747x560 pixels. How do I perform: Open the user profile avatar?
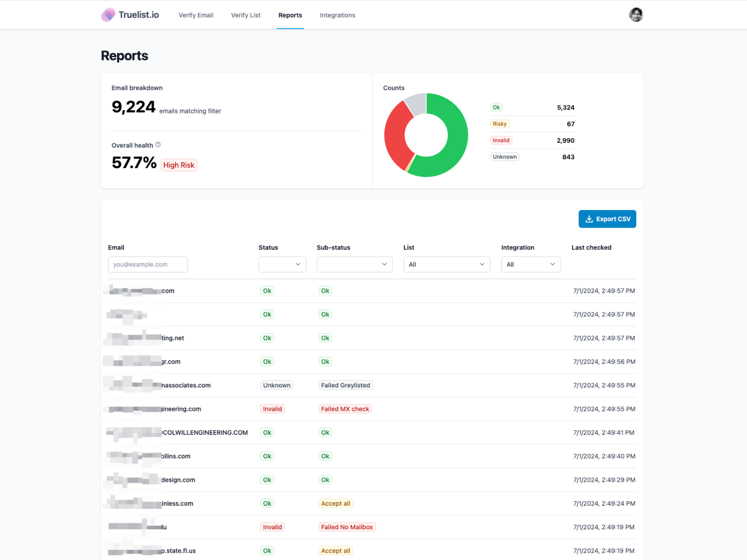click(636, 15)
